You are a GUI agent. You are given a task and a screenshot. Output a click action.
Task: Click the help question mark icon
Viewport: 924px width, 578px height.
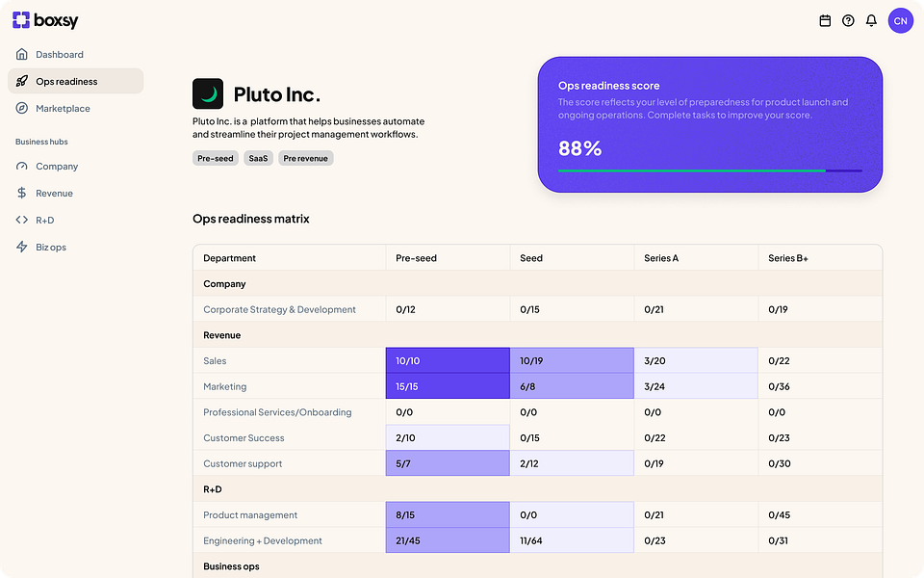click(x=848, y=20)
